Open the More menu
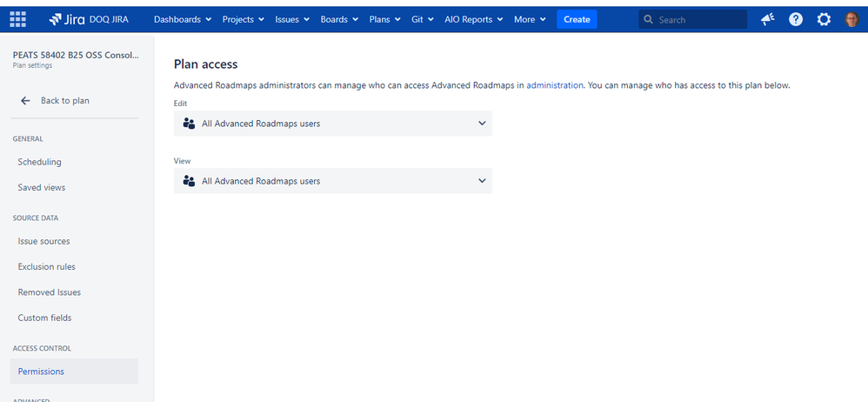 point(530,19)
